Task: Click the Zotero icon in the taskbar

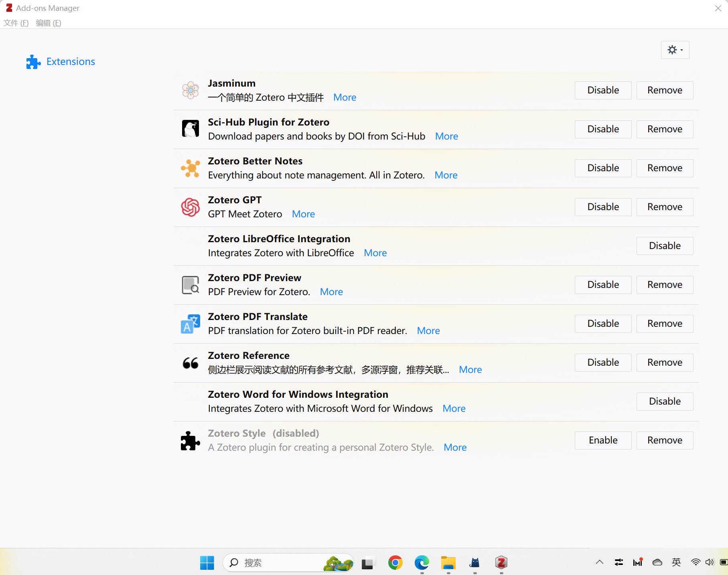Action: coord(501,563)
